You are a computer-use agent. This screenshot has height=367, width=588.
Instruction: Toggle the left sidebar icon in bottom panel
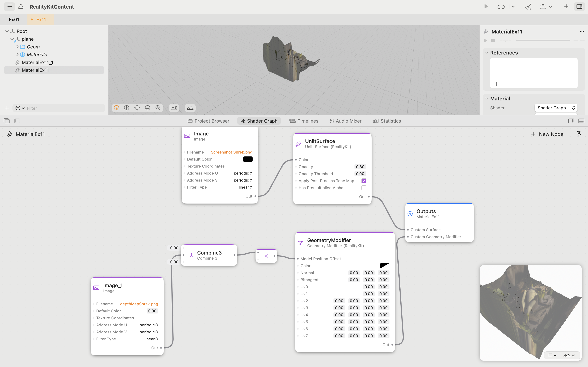coord(17,121)
